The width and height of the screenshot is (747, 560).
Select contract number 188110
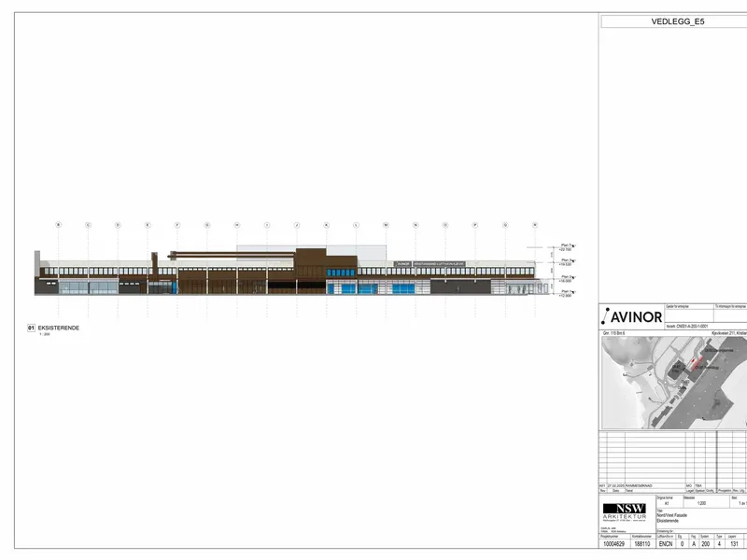tap(642, 544)
